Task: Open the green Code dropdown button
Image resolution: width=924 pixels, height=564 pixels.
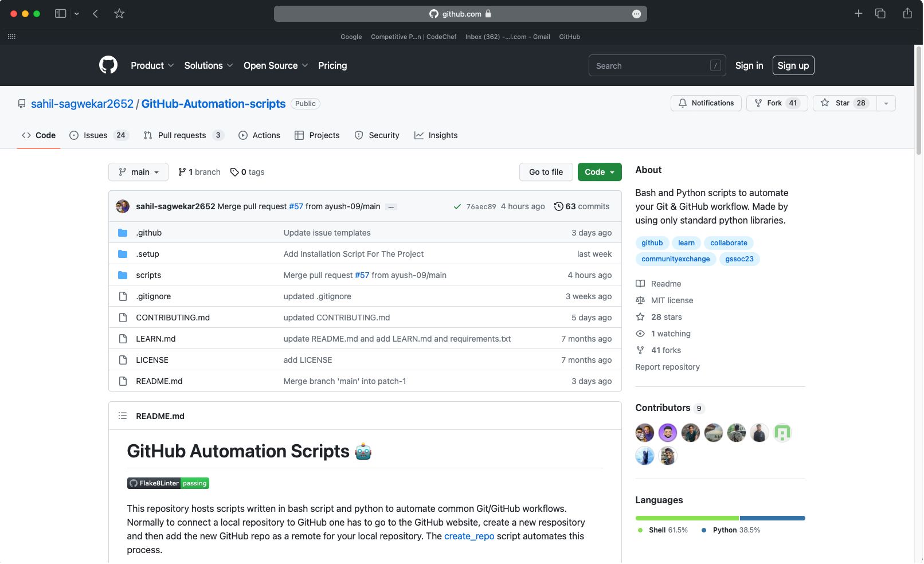Action: tap(600, 172)
